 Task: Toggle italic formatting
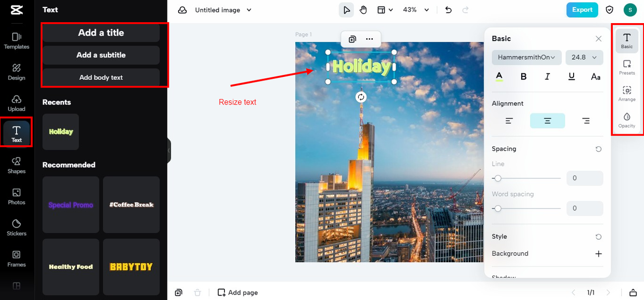coord(547,76)
